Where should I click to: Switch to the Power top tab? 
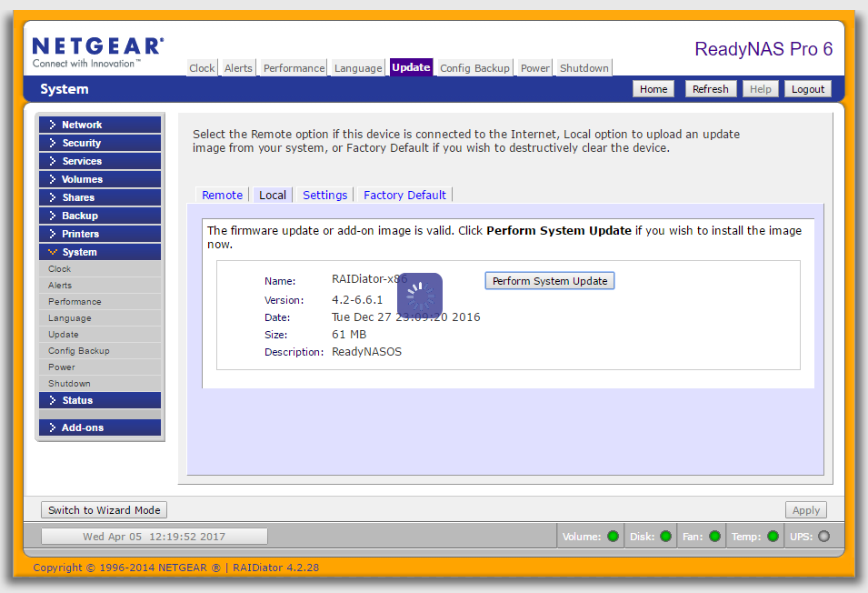pyautogui.click(x=535, y=67)
